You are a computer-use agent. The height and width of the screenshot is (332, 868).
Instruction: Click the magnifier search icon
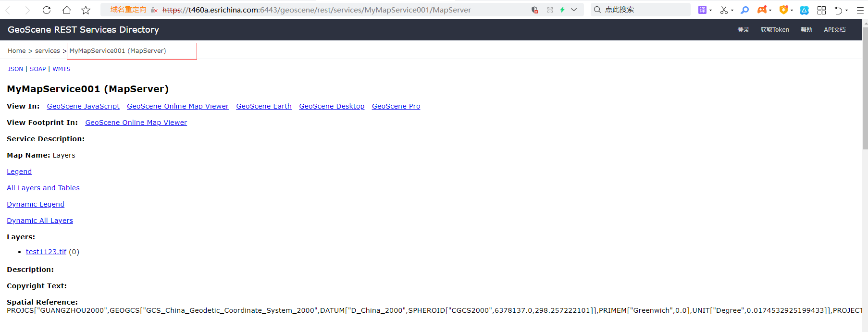(597, 10)
